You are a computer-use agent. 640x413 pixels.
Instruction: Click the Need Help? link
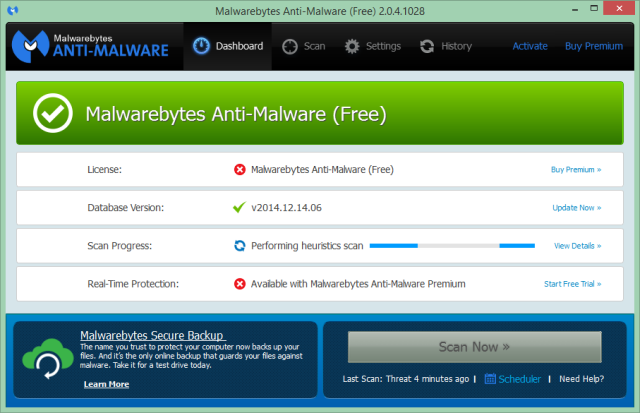click(x=581, y=379)
